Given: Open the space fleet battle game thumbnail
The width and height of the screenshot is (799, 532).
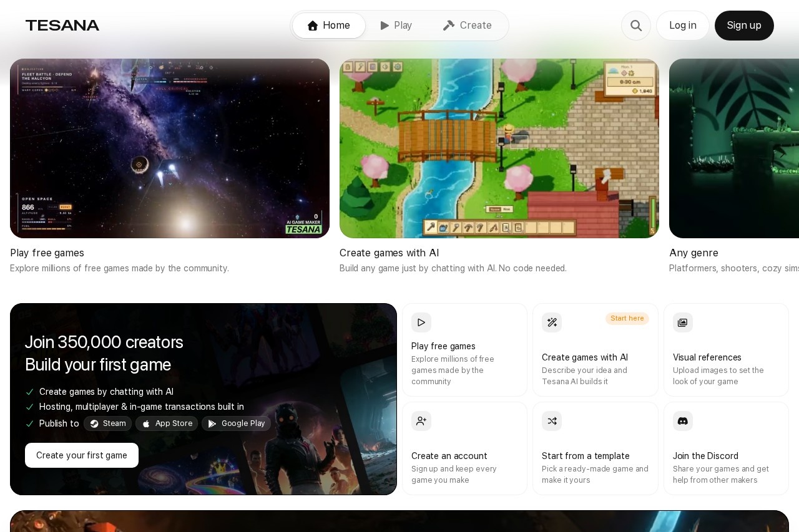Looking at the screenshot, I should pyautogui.click(x=170, y=148).
